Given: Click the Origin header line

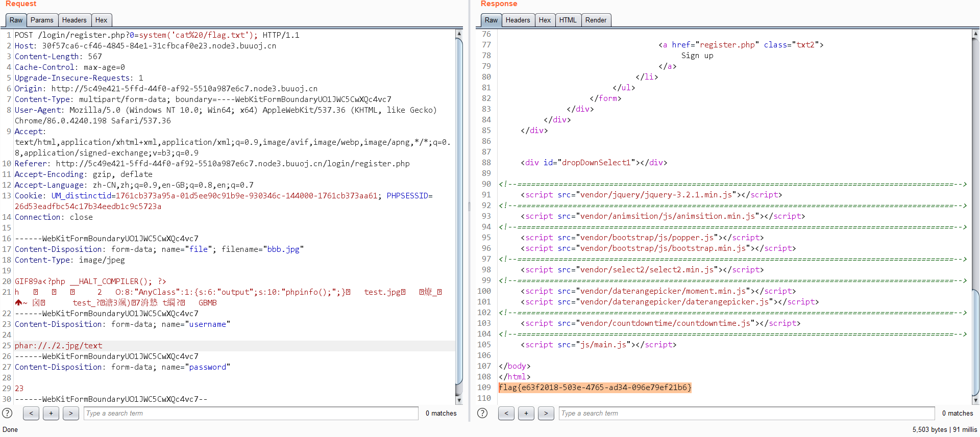Looking at the screenshot, I should (166, 89).
